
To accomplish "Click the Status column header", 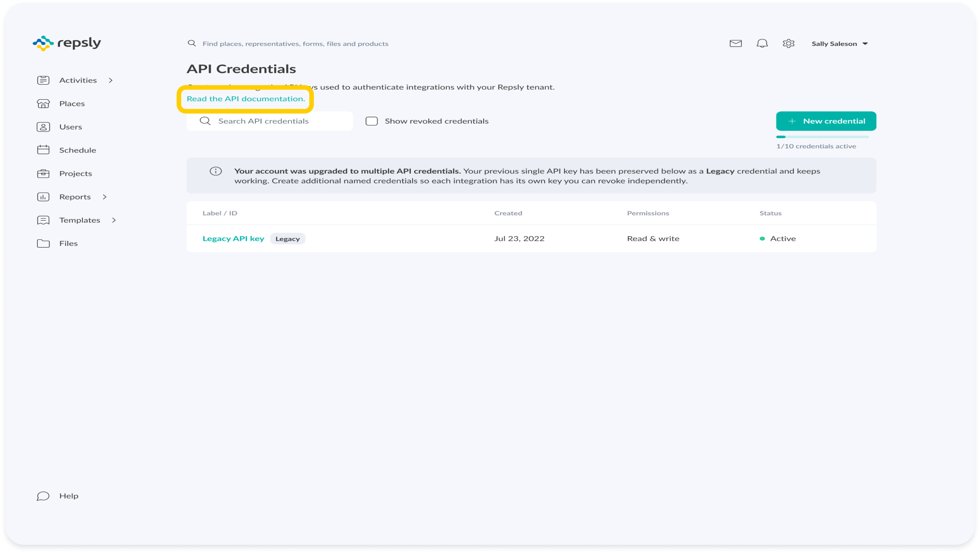I will coord(770,213).
